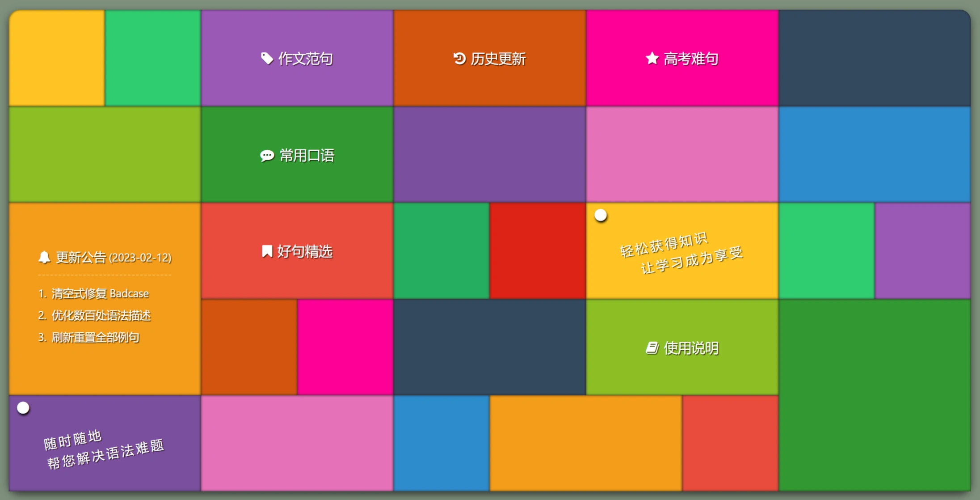Image resolution: width=980 pixels, height=500 pixels.
Task: Click the date (2023-02-12)
Action: pos(140,258)
